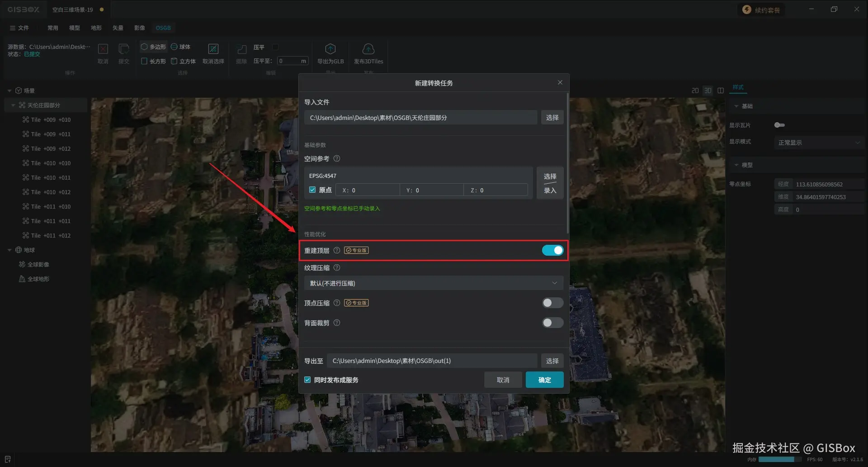The image size is (868, 467).
Task: Export the model via 导出为GLB icon
Action: coord(330,49)
